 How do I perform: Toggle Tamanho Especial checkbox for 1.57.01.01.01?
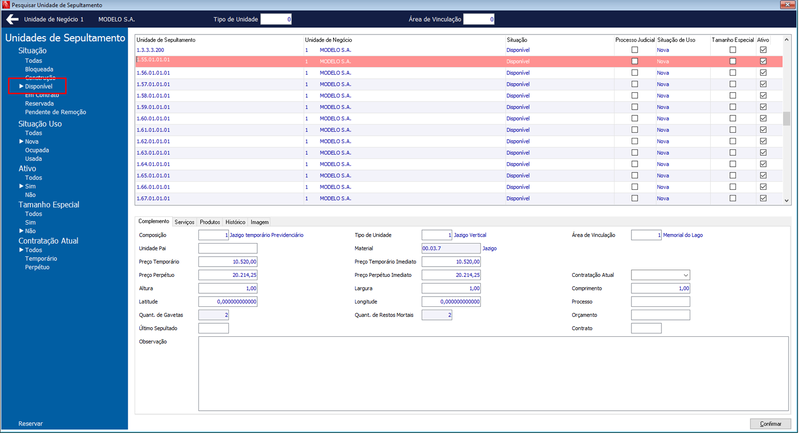(732, 84)
